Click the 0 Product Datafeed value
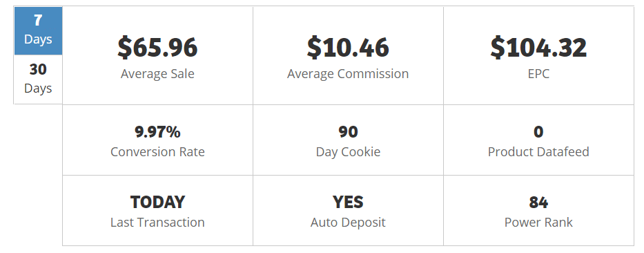Screen dimensions: 644x253 pos(538,131)
